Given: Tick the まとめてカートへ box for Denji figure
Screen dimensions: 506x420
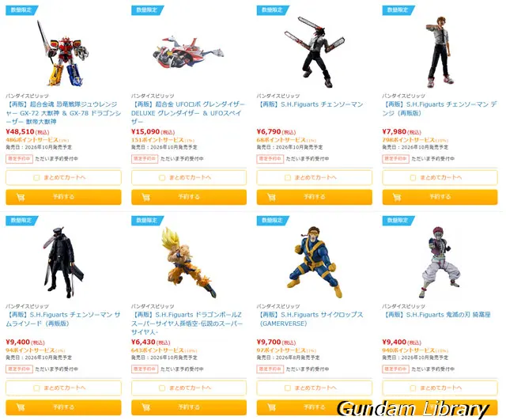Looking at the screenshot, I should click(413, 177).
